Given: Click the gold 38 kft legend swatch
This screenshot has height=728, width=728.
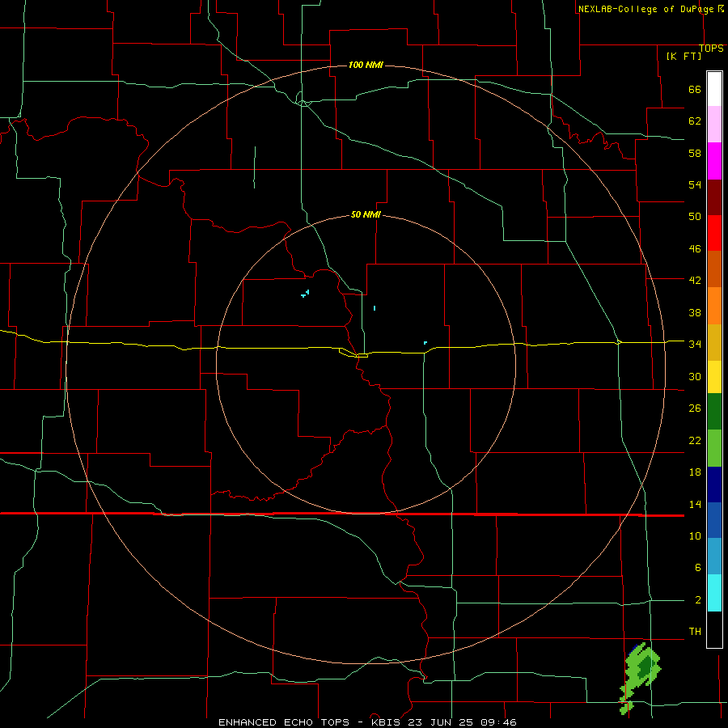Looking at the screenshot, I should click(714, 342).
